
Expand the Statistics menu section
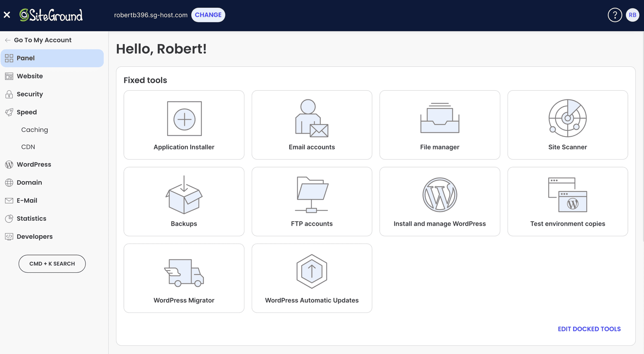click(52, 219)
